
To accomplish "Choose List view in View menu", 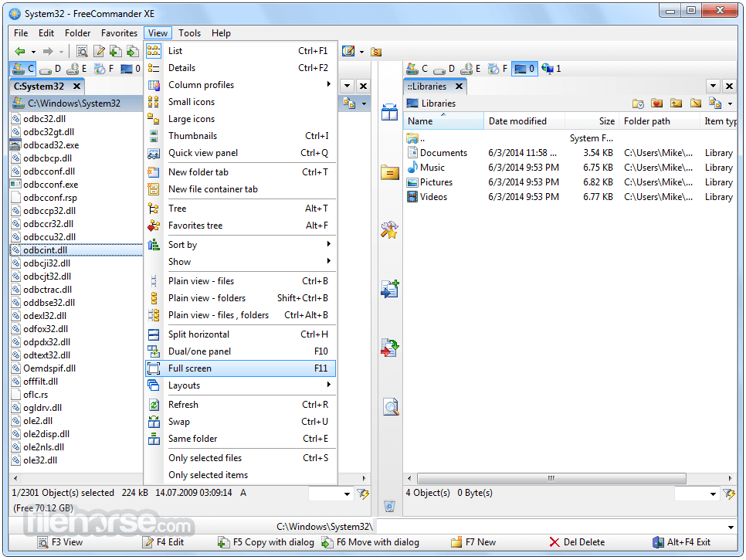I will [x=240, y=51].
